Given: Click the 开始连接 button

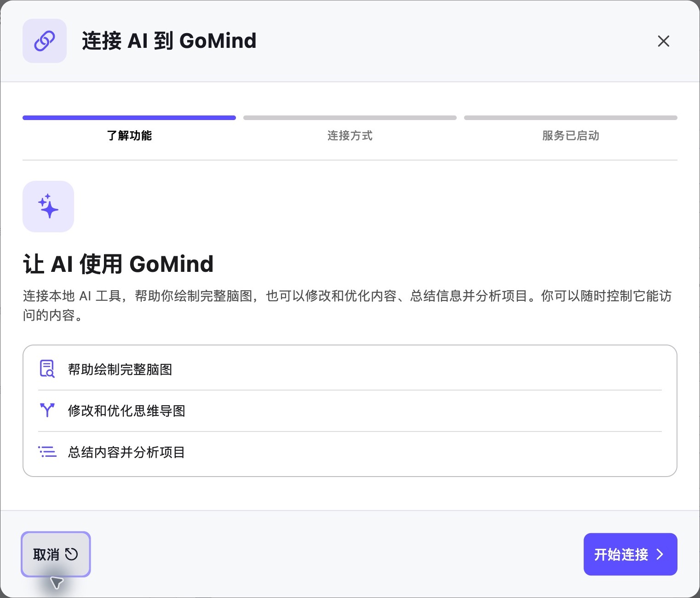Looking at the screenshot, I should coord(630,554).
